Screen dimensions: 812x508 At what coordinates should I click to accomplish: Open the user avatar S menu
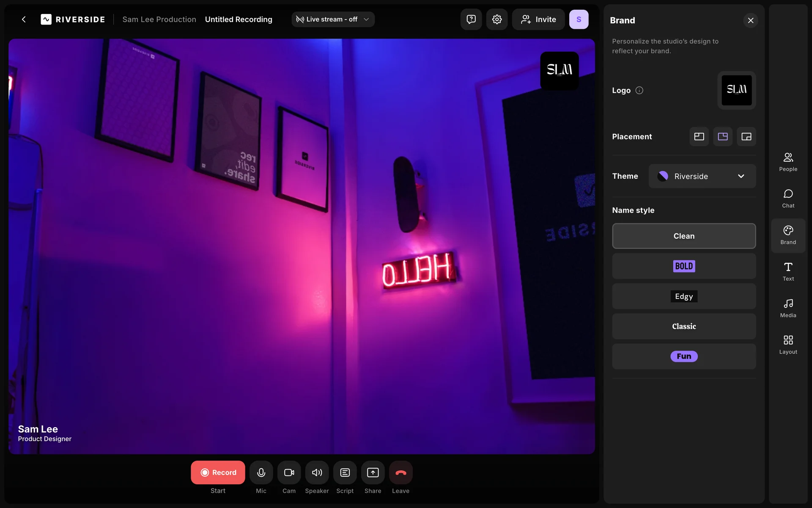(579, 19)
